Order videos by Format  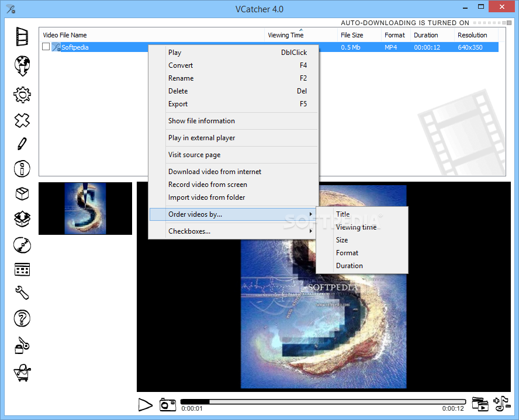362,253
